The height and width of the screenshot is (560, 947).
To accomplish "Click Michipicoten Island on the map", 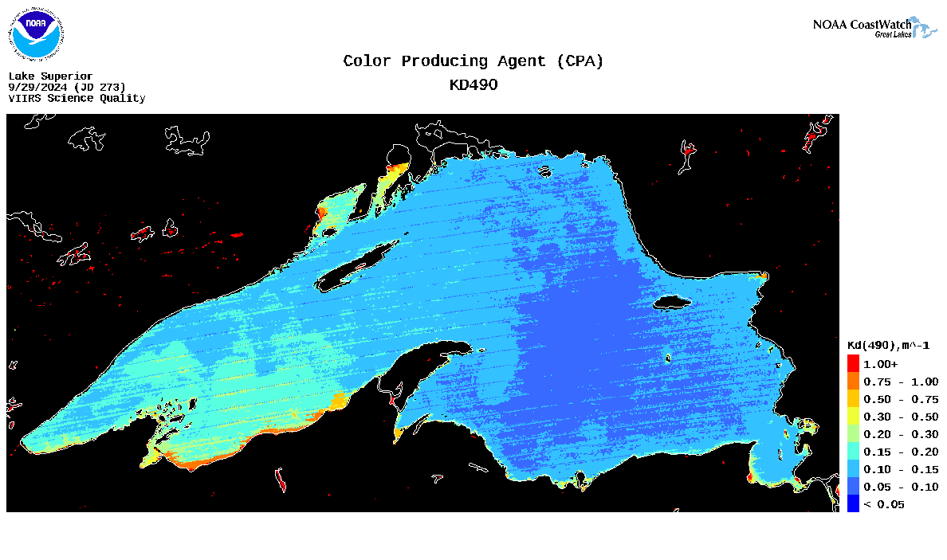I will [672, 302].
